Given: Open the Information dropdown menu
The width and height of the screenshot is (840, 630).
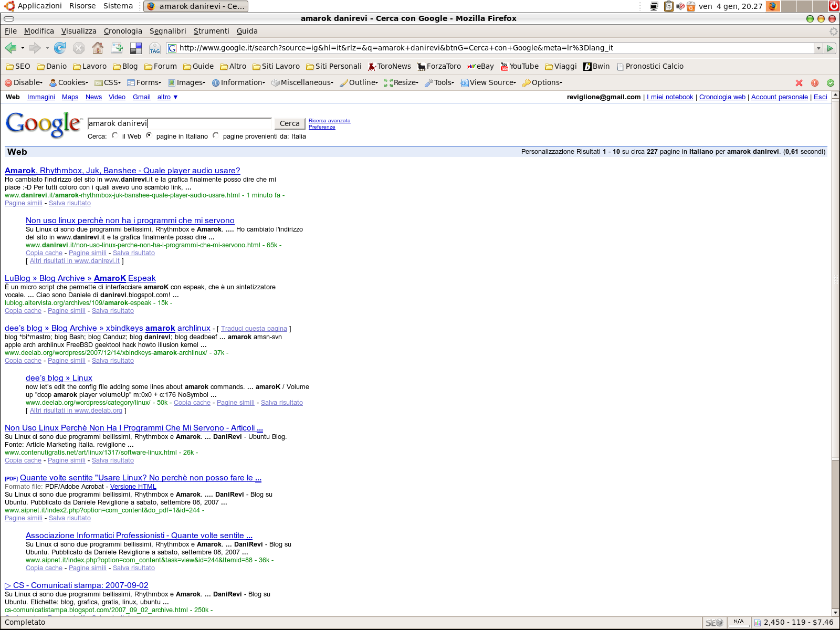Looking at the screenshot, I should point(238,83).
